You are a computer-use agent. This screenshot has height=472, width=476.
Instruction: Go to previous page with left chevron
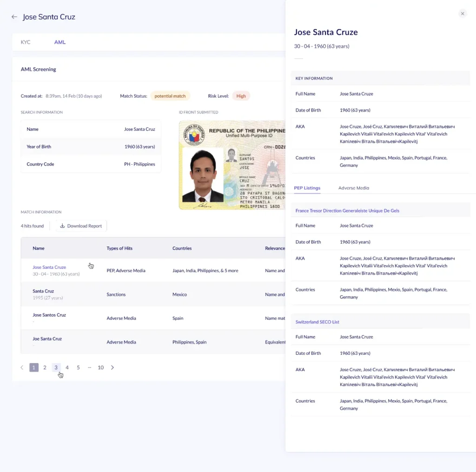click(x=22, y=367)
